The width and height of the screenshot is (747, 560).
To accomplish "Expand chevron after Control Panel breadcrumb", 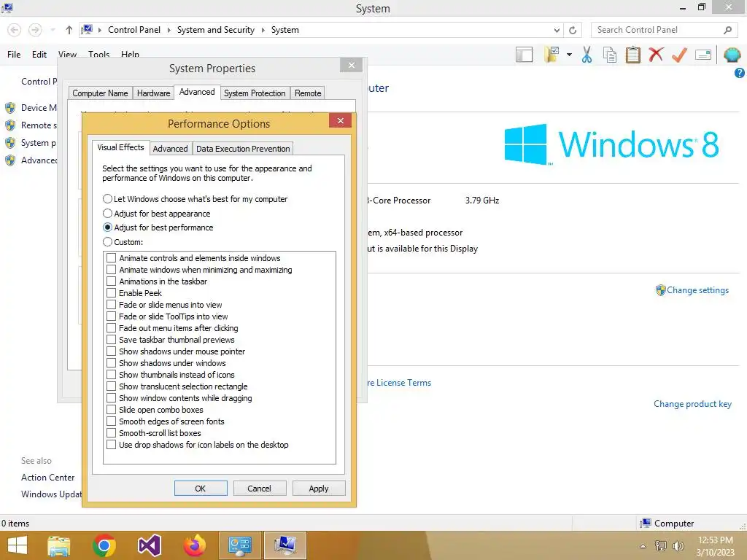I will point(169,30).
